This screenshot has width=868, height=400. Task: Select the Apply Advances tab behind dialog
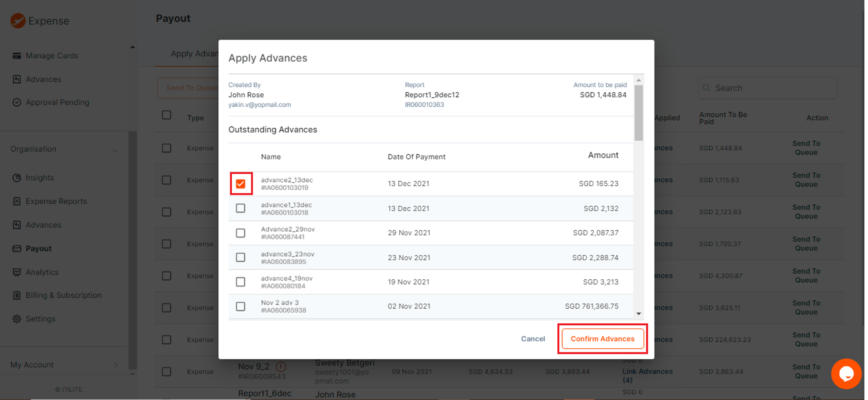(194, 54)
